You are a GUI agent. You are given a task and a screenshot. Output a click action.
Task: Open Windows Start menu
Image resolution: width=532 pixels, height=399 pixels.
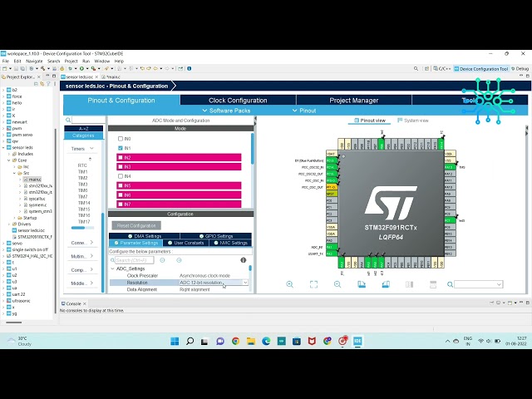[x=175, y=341]
